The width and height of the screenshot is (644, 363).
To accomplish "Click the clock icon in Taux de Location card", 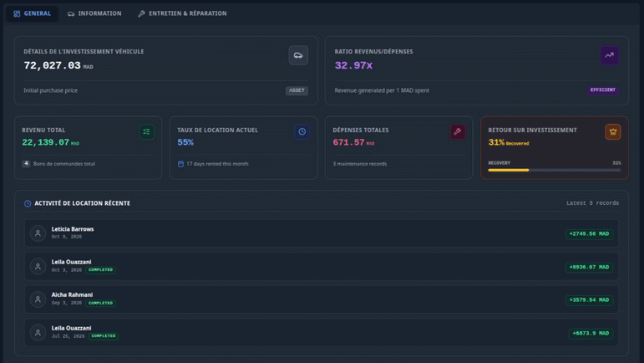I will [302, 132].
